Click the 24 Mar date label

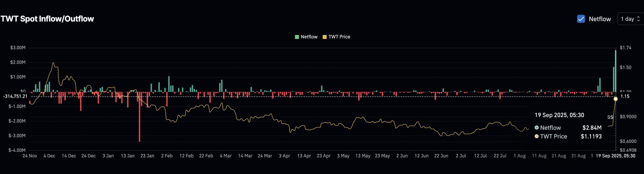point(265,156)
